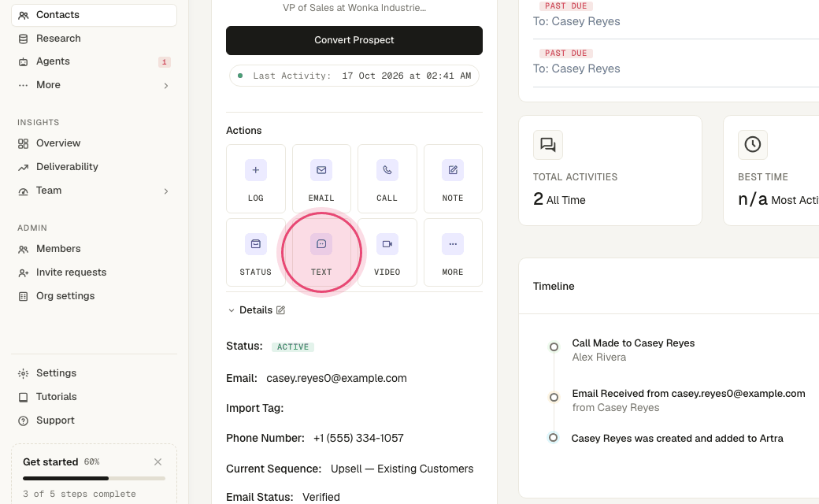819x504 pixels.
Task: Click the Log action
Action: 256,179
